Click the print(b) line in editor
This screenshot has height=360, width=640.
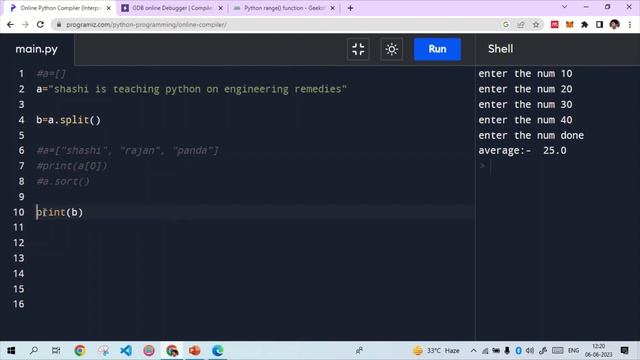pos(60,212)
